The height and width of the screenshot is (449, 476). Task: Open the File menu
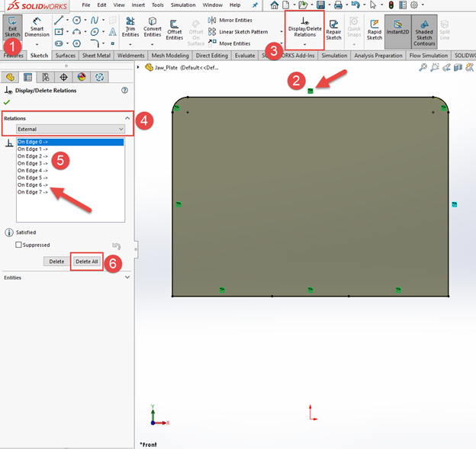click(x=86, y=5)
